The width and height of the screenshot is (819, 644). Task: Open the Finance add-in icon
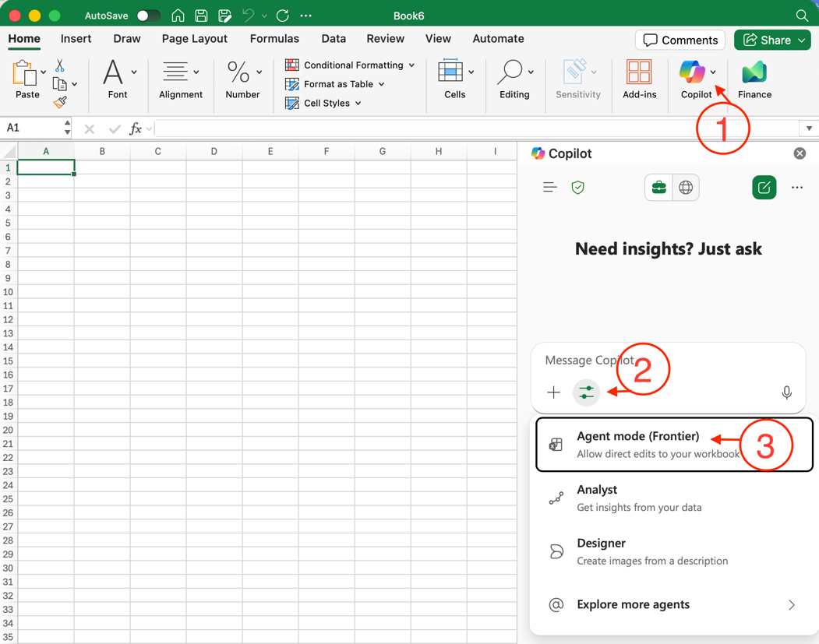[x=754, y=73]
